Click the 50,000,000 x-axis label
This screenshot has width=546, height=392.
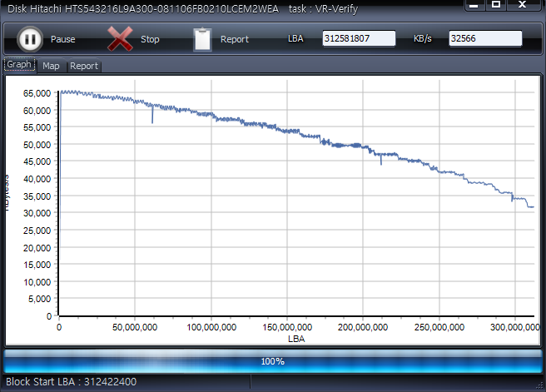point(135,327)
